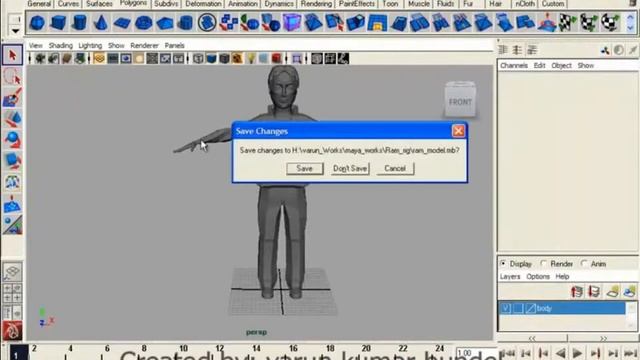Select the body layer row
Screen dimensions: 640x360
point(562,309)
